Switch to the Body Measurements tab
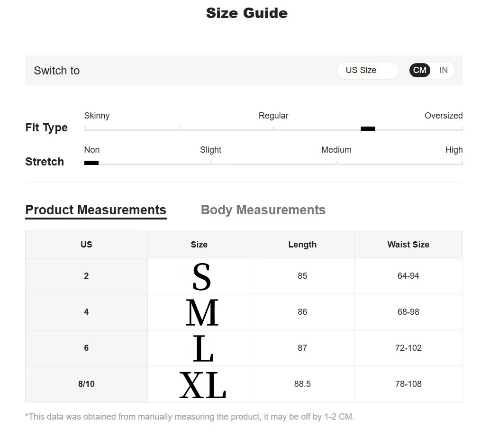The image size is (490, 448). tap(263, 210)
